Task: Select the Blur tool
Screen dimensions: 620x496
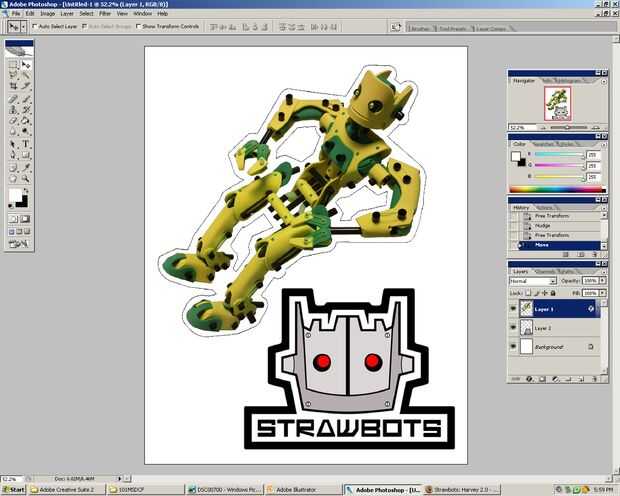Action: [13, 131]
